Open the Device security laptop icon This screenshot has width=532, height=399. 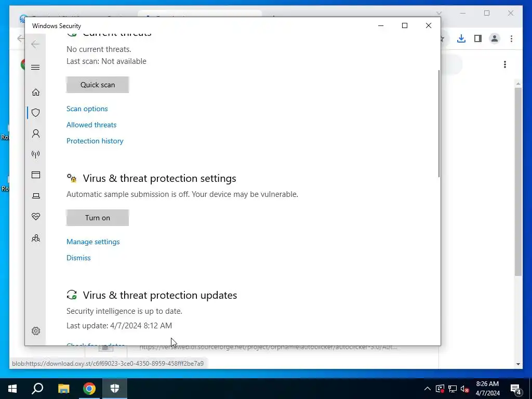pyautogui.click(x=36, y=196)
